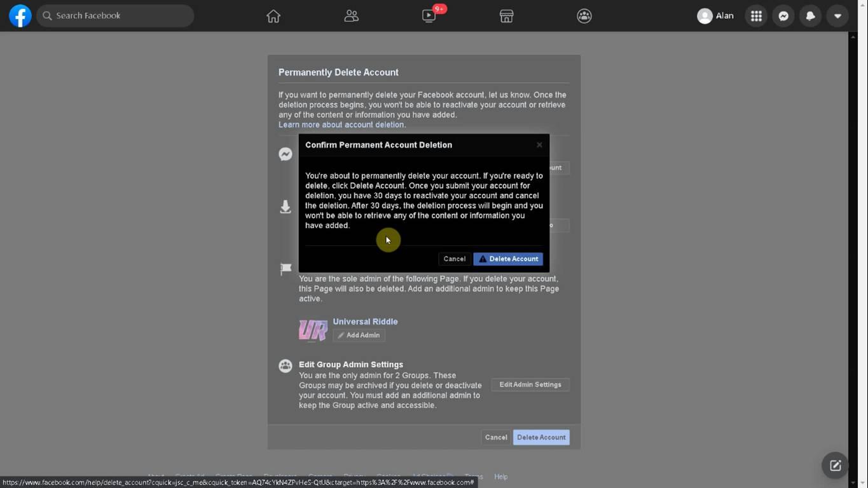Open the compose post pencil icon
Viewport: 868px width, 488px height.
835,465
